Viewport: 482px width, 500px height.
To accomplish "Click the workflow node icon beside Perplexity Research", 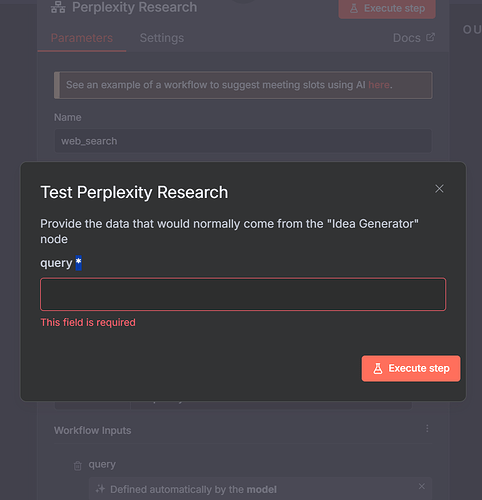I will (x=58, y=7).
